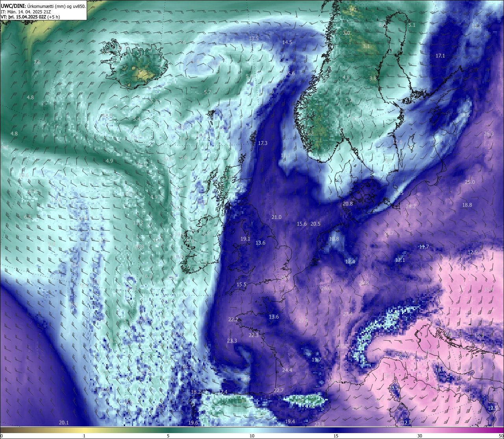
Task: Click the 13.5 value on the map
Action: tap(254, 38)
